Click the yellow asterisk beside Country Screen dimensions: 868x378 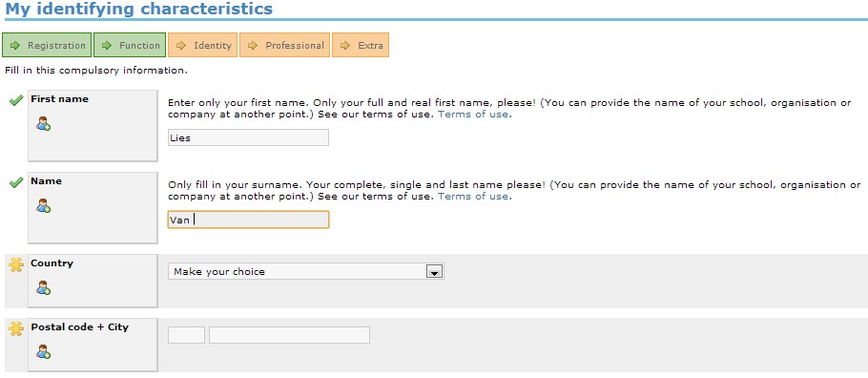coord(16,265)
